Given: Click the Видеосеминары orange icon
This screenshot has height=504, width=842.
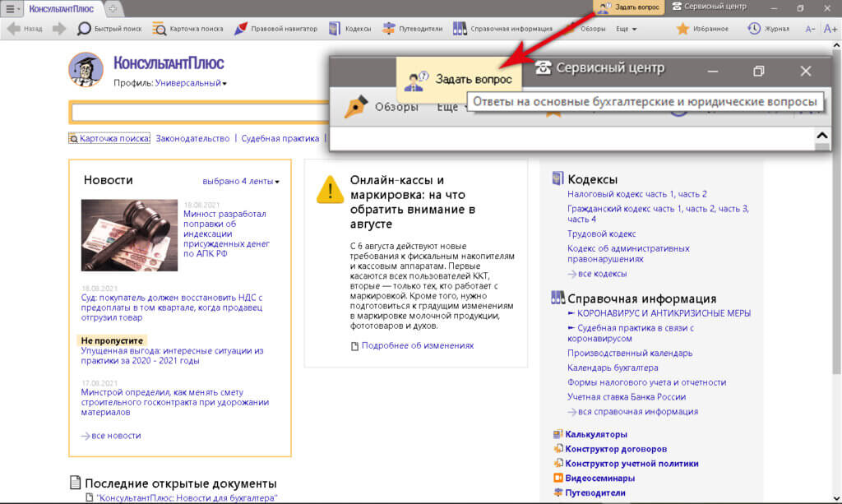Looking at the screenshot, I should [558, 478].
